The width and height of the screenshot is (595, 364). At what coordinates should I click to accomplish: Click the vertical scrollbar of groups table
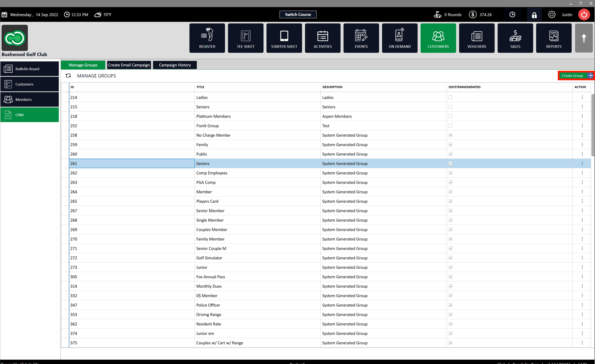pos(593,125)
